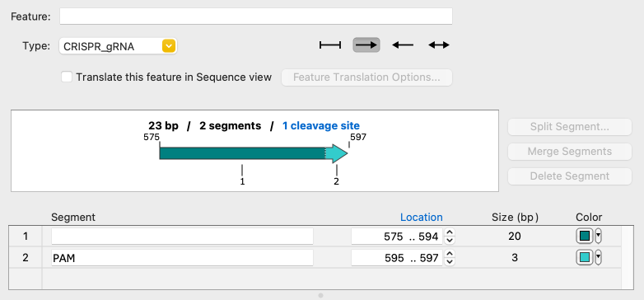Open Feature Translation Options

[x=366, y=77]
